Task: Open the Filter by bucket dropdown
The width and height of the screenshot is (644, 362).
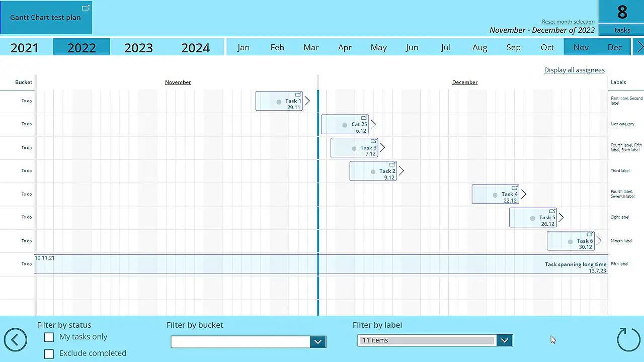Action: tap(317, 341)
